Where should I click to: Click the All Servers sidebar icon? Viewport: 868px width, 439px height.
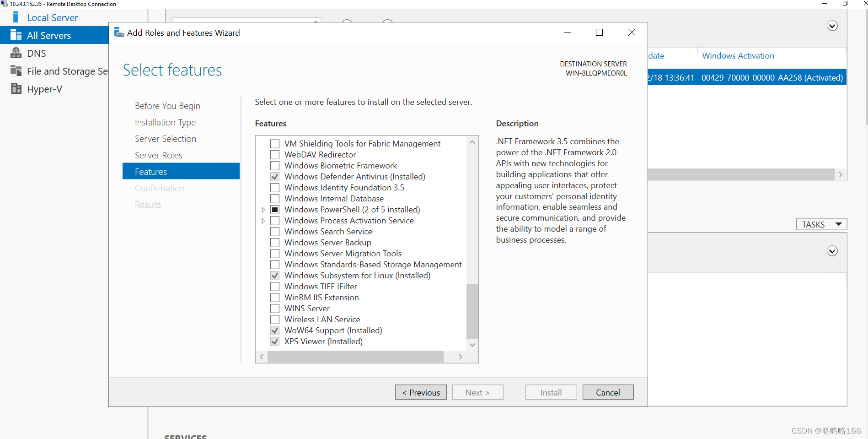pyautogui.click(x=16, y=35)
